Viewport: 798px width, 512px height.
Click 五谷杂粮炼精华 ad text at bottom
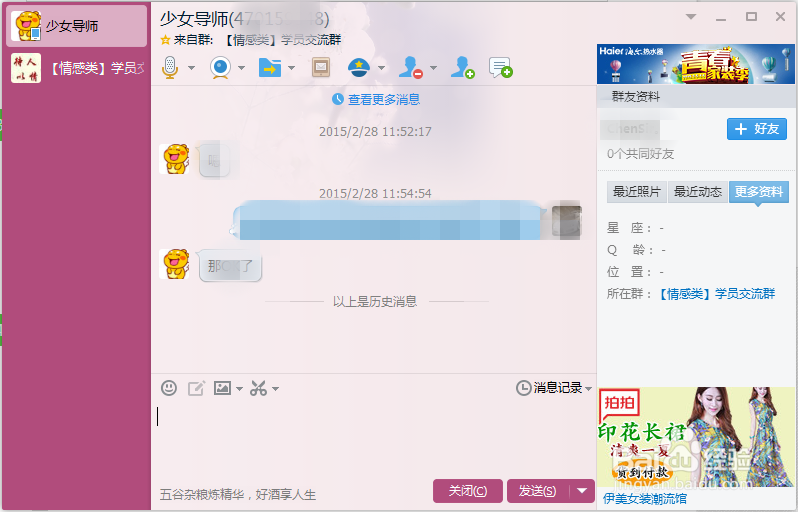(x=238, y=495)
